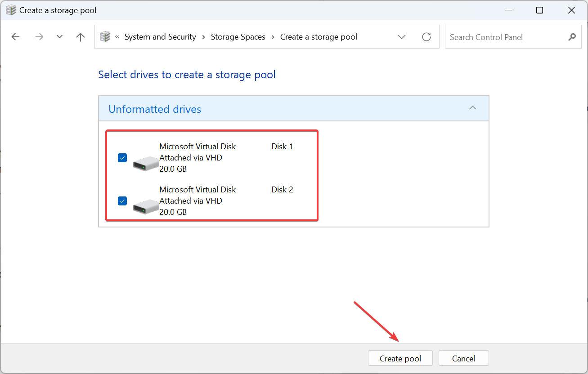Screen dimensions: 588x374
Task: Click the storage pool icon in the address bar
Action: coord(105,37)
